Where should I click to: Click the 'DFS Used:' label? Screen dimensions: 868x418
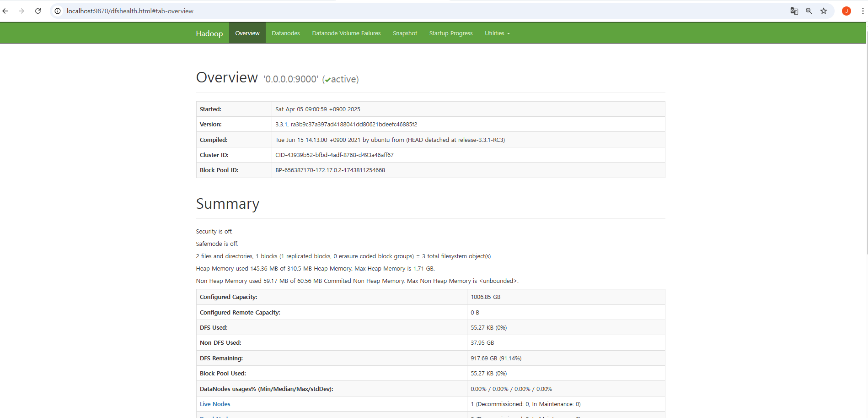pyautogui.click(x=214, y=327)
